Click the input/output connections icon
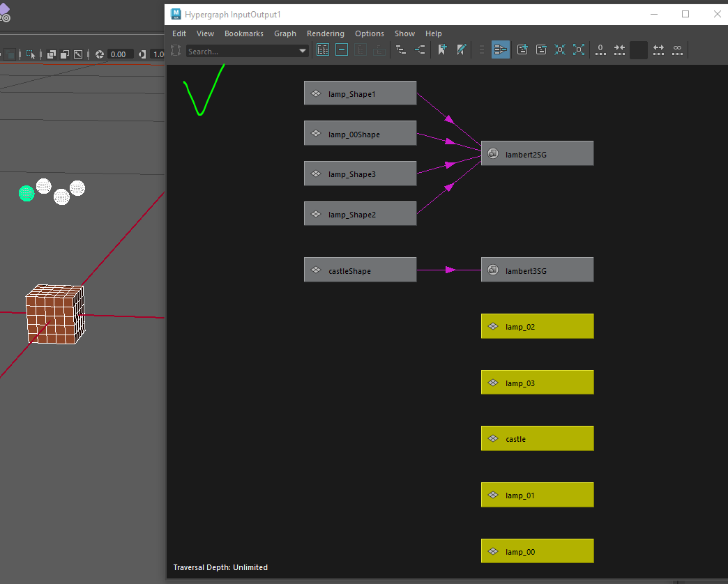This screenshot has width=728, height=584. pyautogui.click(x=420, y=50)
